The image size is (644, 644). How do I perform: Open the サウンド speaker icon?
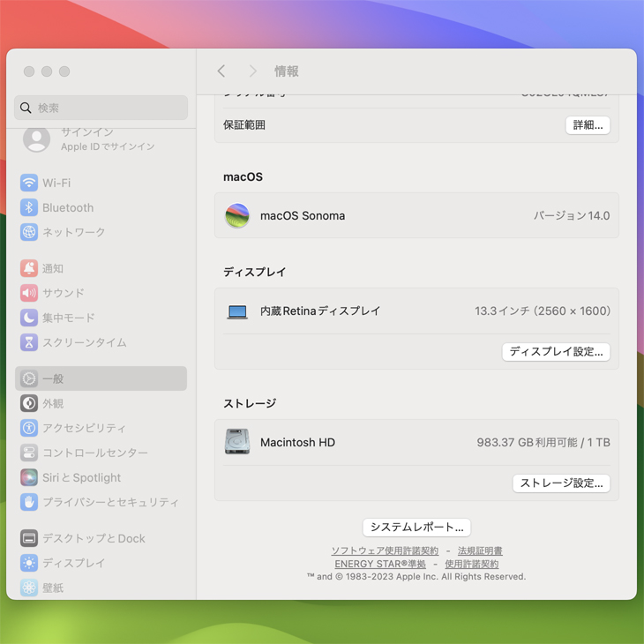pos(29,293)
